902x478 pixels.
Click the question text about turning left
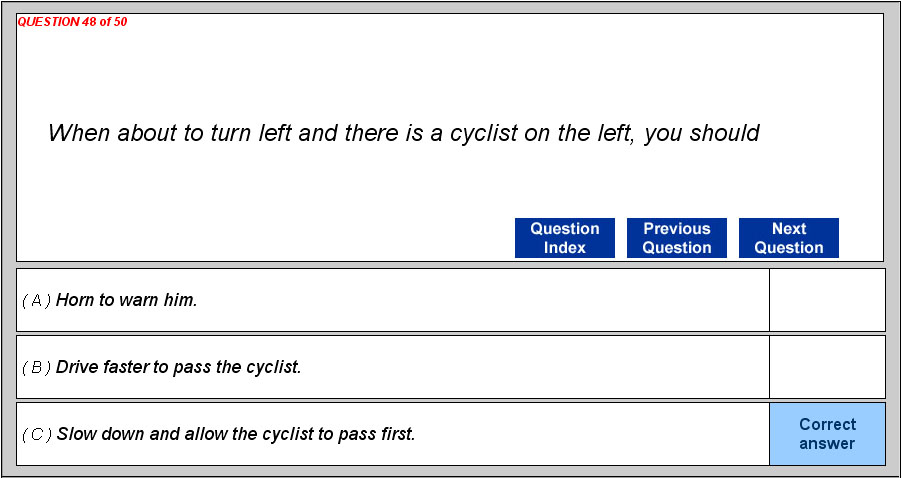[403, 133]
